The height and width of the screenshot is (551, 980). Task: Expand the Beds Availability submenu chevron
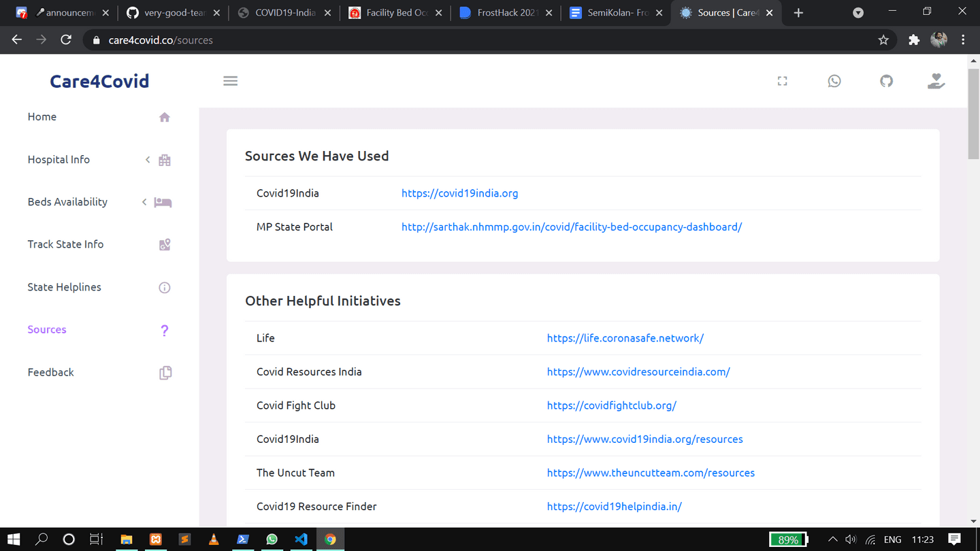(144, 202)
